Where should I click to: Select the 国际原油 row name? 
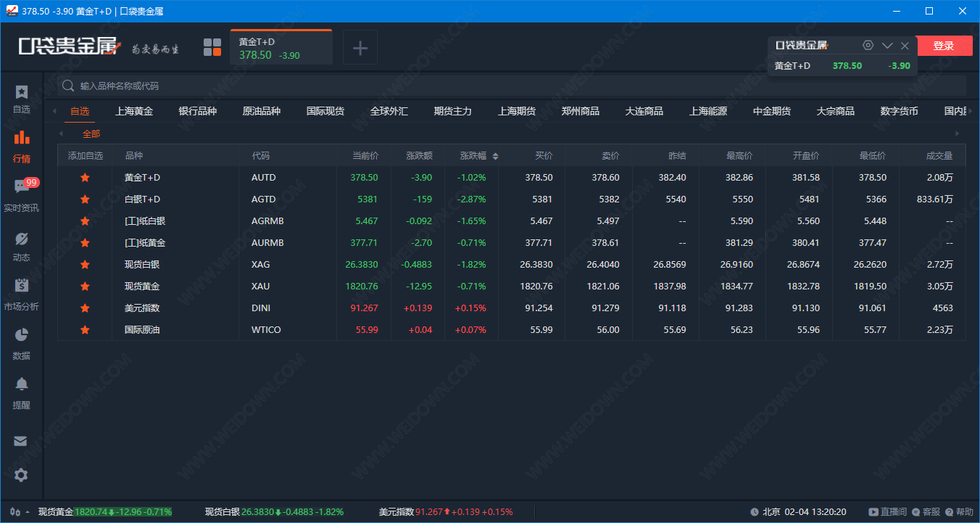(x=142, y=329)
